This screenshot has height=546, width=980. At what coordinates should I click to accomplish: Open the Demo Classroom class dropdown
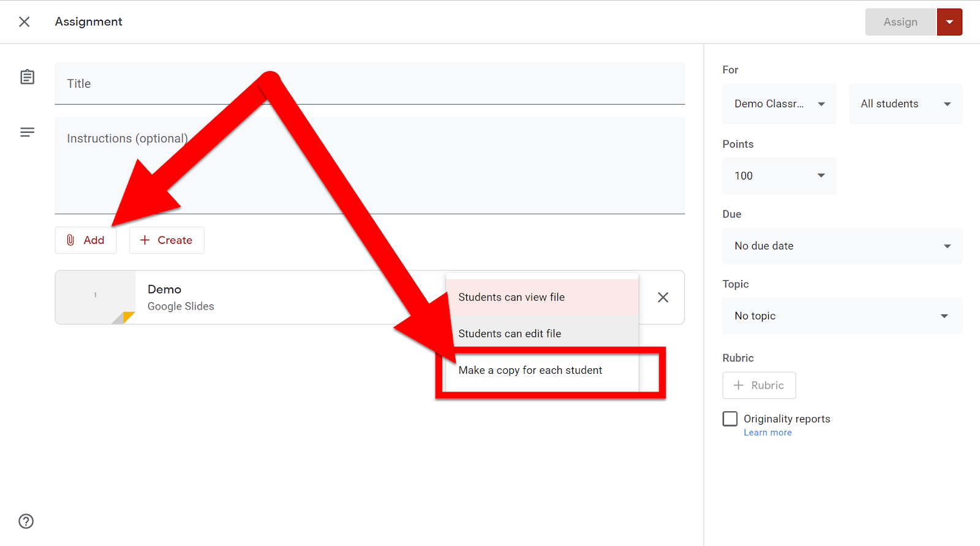tap(779, 104)
